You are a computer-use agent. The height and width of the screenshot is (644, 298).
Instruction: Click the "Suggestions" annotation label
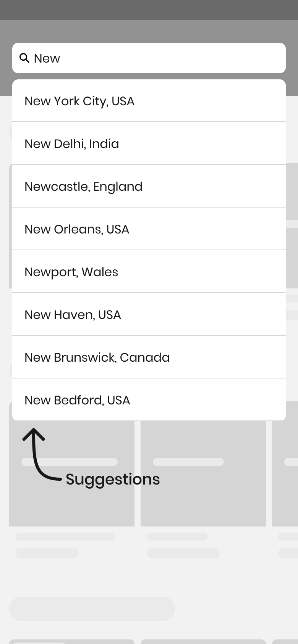coord(113,479)
